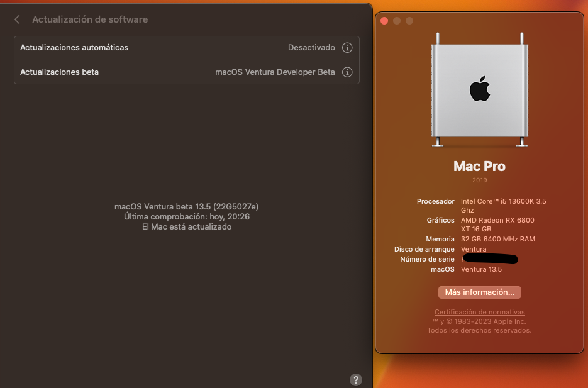Click macOS Ventura Developer Beta value
The width and height of the screenshot is (588, 388).
point(275,72)
